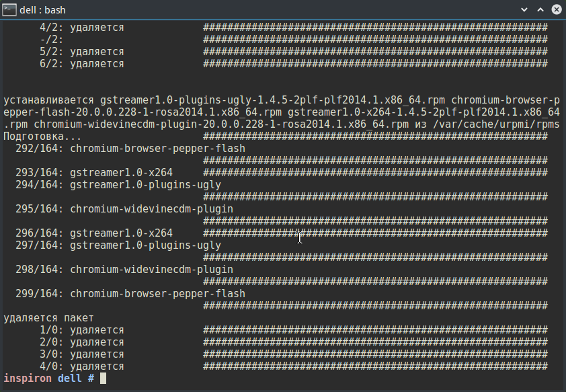Click the 'удаляется пакет' line
The image size is (566, 392).
click(48, 318)
